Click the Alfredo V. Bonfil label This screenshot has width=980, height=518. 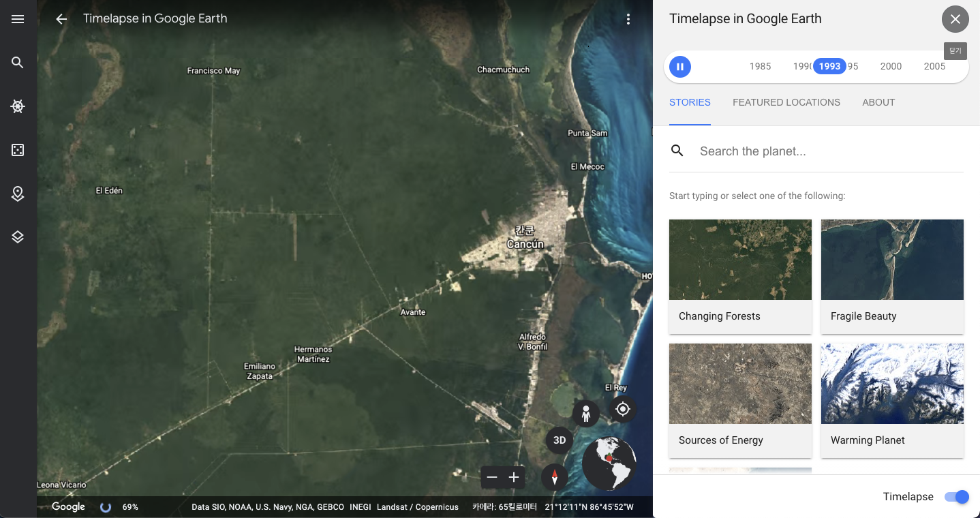pos(532,342)
